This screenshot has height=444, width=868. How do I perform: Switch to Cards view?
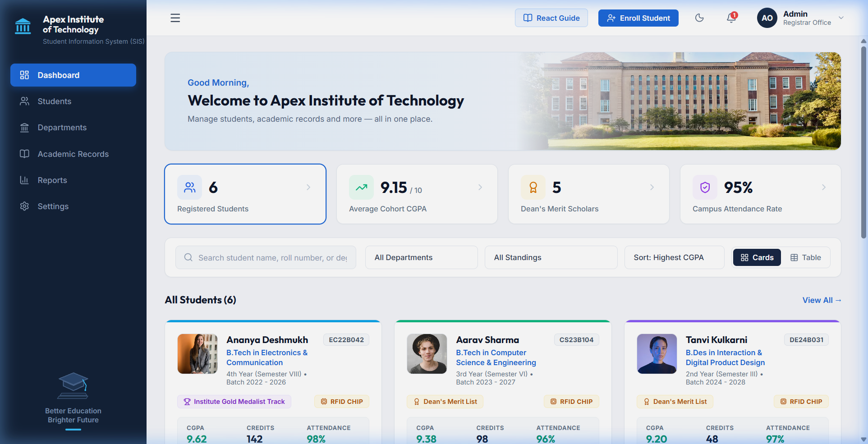[757, 257]
